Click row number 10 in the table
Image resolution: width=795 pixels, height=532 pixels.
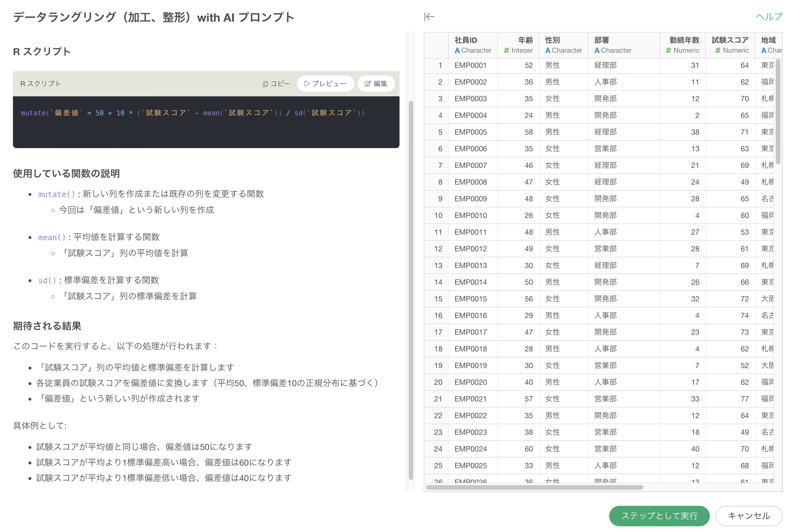(x=438, y=215)
